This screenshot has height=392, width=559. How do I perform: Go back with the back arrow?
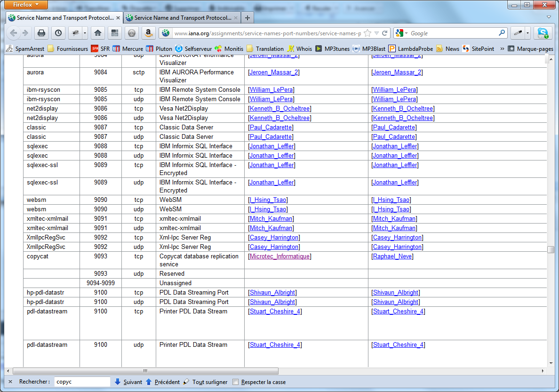tap(14, 33)
